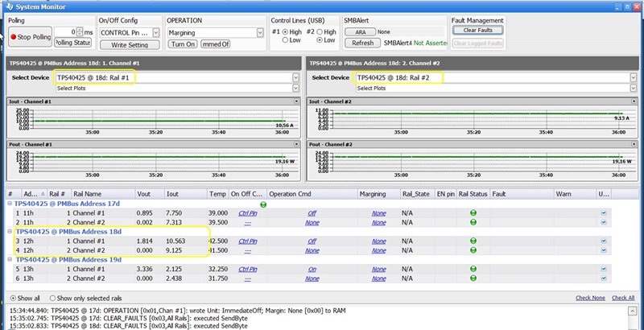Close the Iout - Channel #2 plot
Screen dimensions: 644x330
coord(635,101)
